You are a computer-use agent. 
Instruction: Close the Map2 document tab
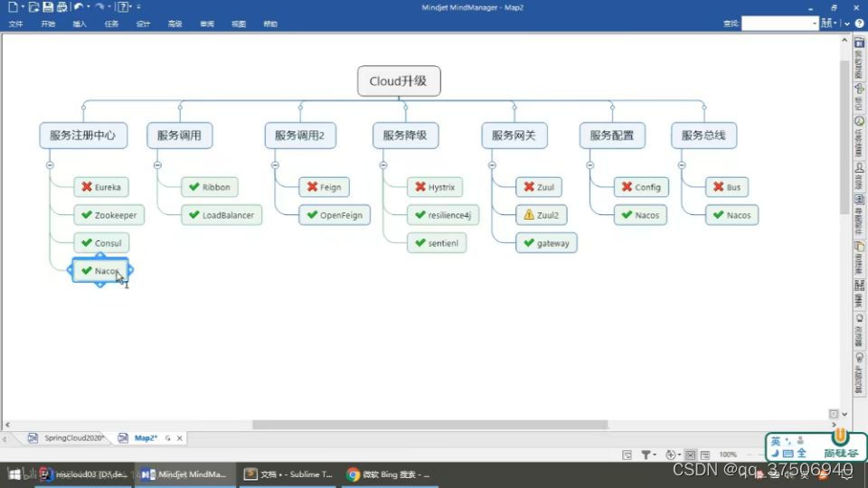point(179,438)
